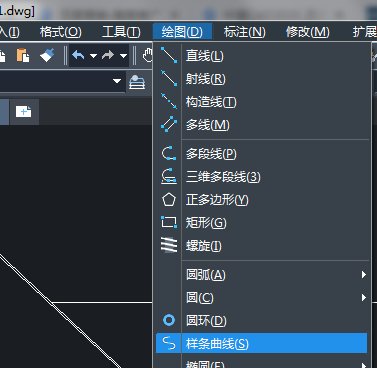Screen dimensions: 377x368
Task: Click the 圆环(D) donut icon
Action: click(x=169, y=320)
